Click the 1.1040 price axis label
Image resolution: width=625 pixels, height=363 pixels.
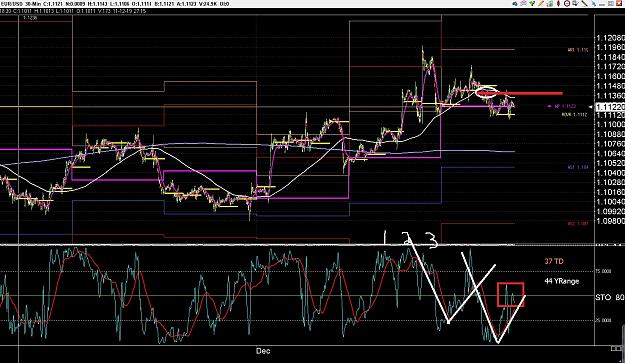point(610,173)
